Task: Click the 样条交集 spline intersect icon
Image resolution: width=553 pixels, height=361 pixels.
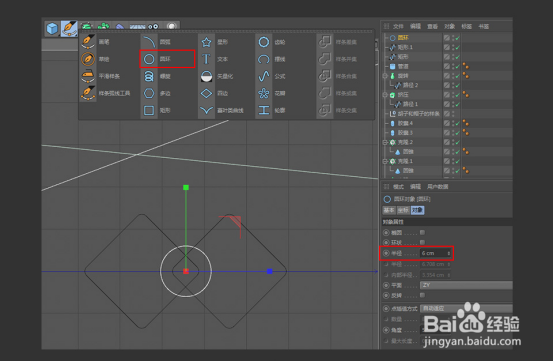Action: click(325, 110)
